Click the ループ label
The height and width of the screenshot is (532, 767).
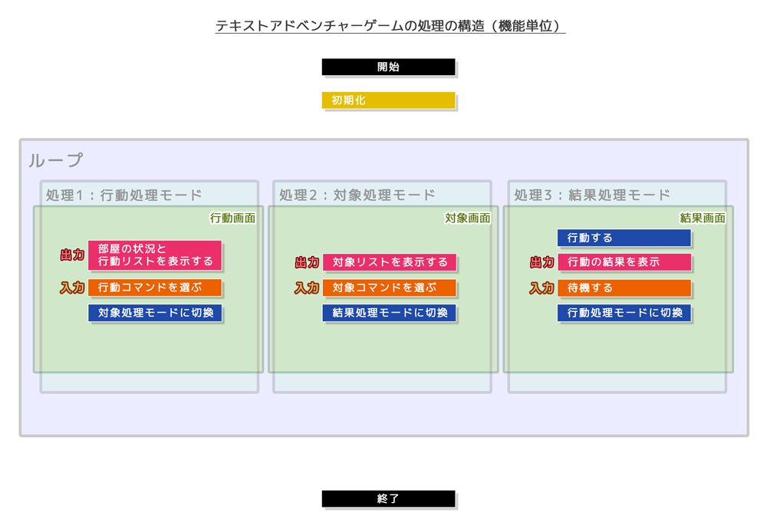click(56, 160)
